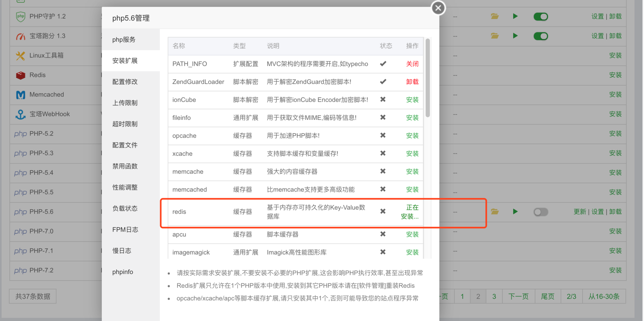Open the folder icon in PHP-5.6 row

[494, 212]
